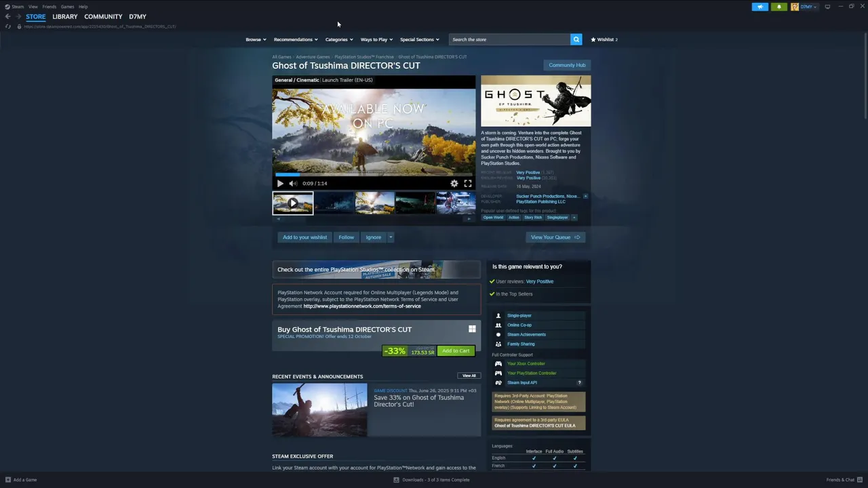Image resolution: width=868 pixels, height=488 pixels.
Task: Click in the Search the store field
Action: [510, 39]
